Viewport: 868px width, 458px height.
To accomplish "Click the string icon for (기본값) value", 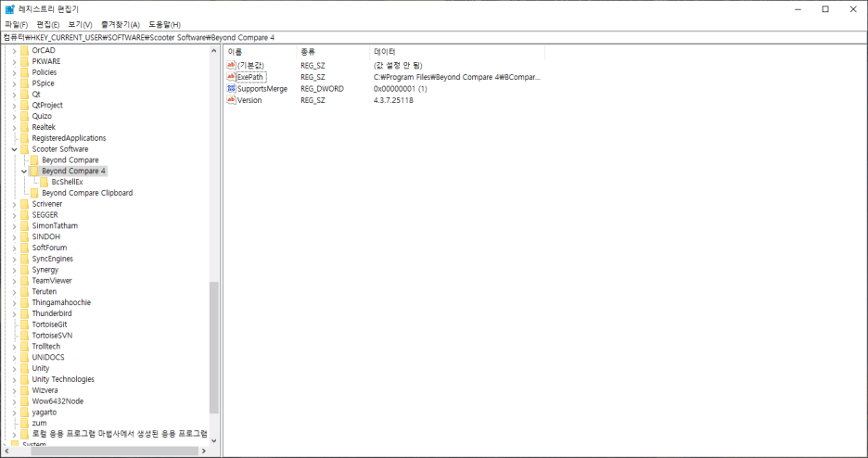I will click(x=232, y=65).
